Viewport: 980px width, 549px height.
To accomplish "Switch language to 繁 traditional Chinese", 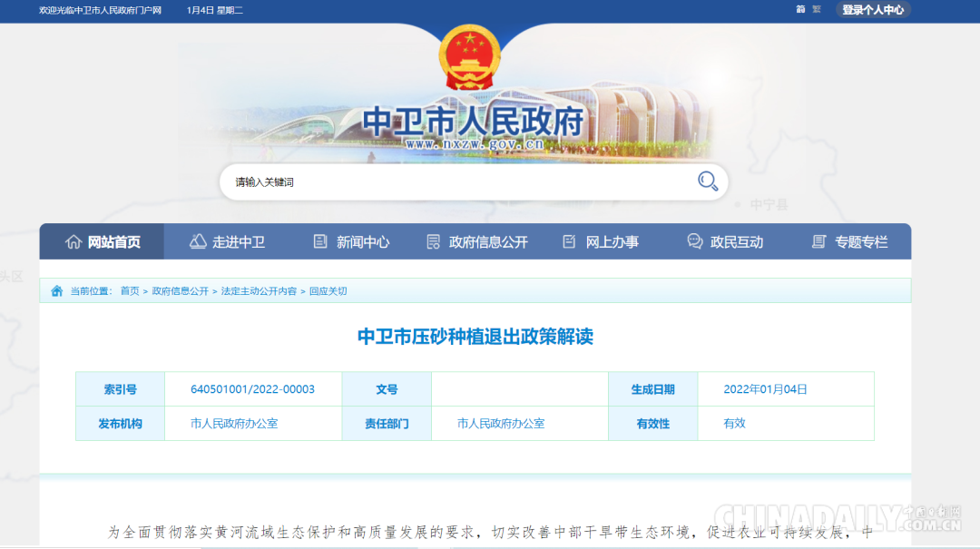I will click(814, 10).
